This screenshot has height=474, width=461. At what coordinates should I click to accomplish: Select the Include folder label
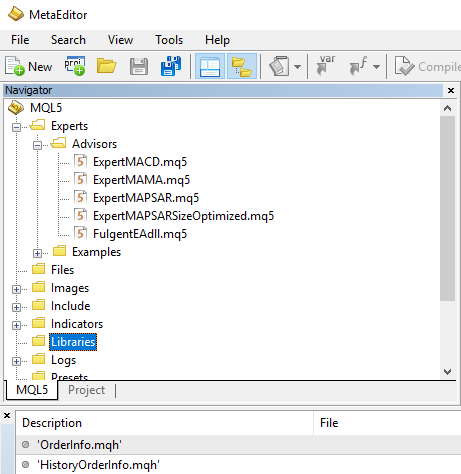tap(70, 306)
